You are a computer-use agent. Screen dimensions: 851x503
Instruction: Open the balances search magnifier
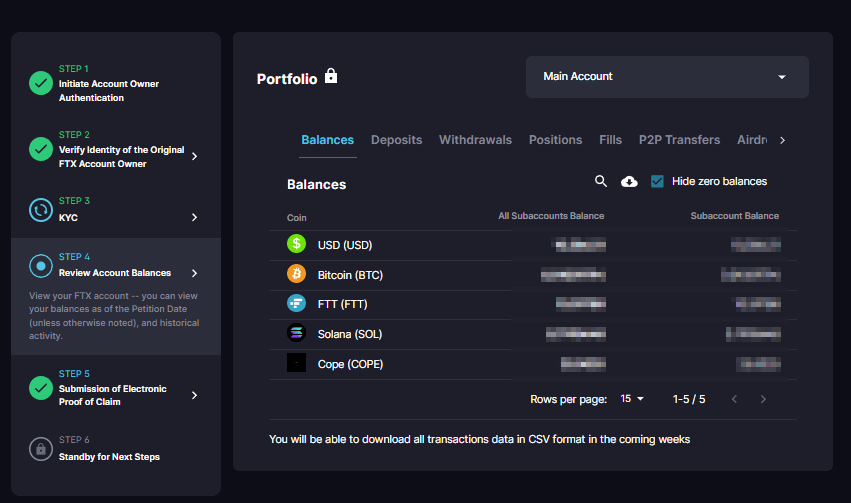(x=600, y=181)
